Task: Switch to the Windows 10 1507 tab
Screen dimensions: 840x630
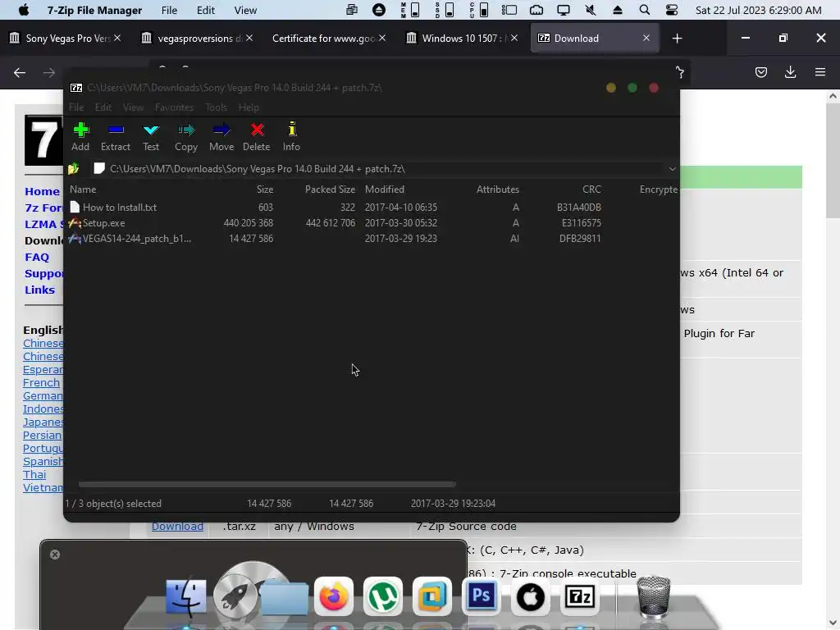Action: point(461,38)
